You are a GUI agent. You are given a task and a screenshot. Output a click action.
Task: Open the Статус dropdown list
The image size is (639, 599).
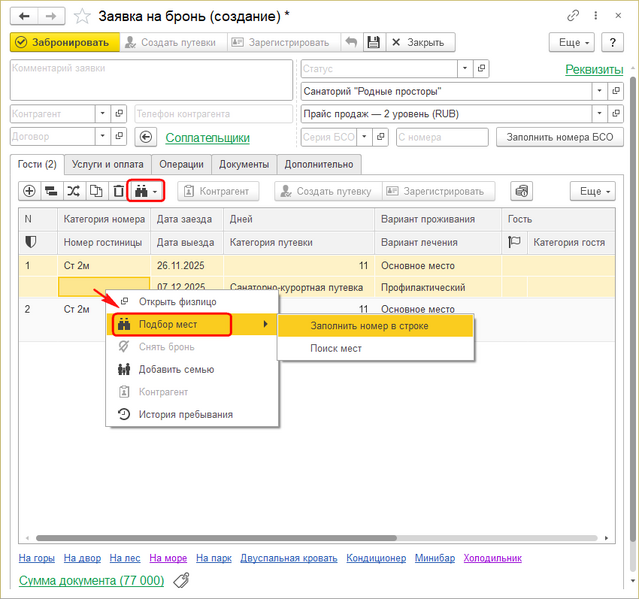coord(465,69)
